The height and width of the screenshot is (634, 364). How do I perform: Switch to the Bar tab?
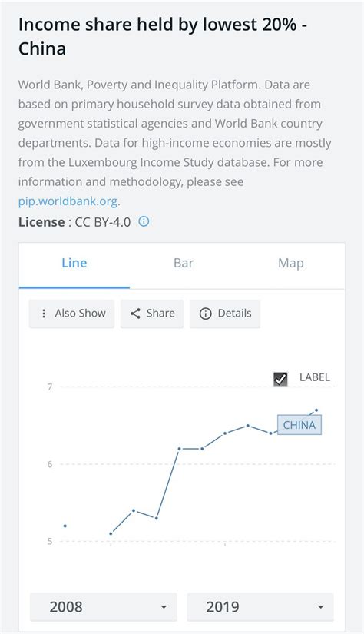click(x=184, y=264)
